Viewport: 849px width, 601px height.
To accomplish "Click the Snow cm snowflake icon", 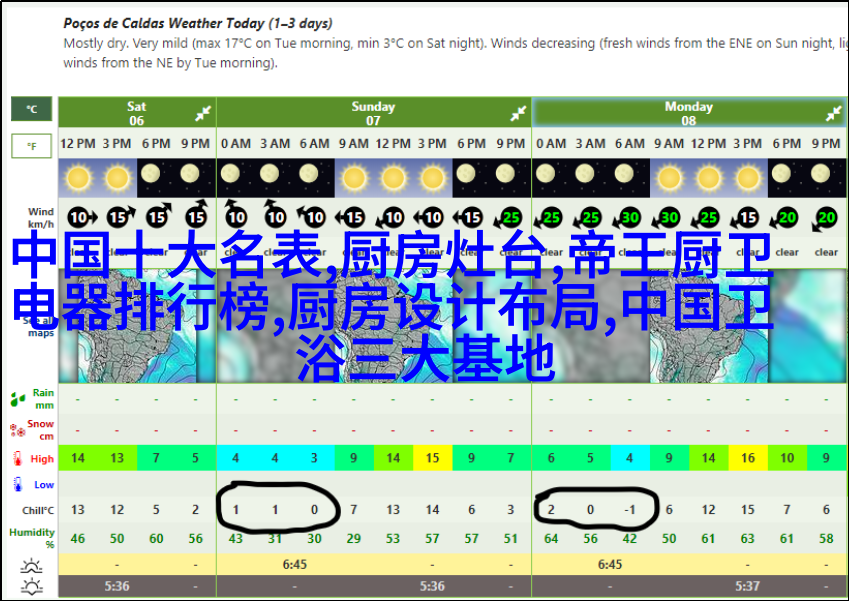I will 17,430.
